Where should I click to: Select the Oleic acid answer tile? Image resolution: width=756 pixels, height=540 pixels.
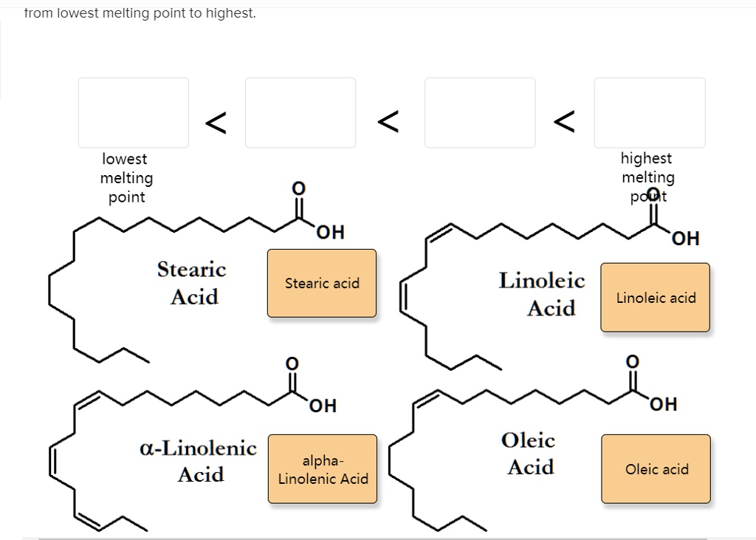[x=655, y=468]
